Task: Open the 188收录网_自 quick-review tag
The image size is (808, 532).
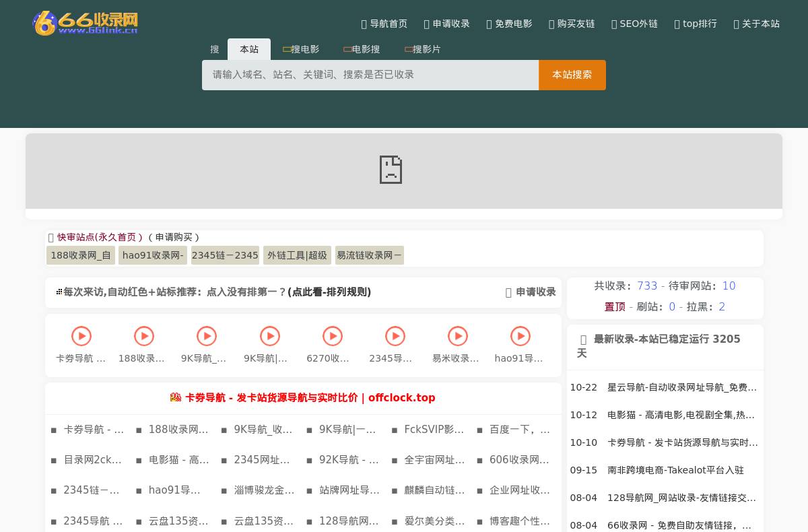Action: point(81,255)
